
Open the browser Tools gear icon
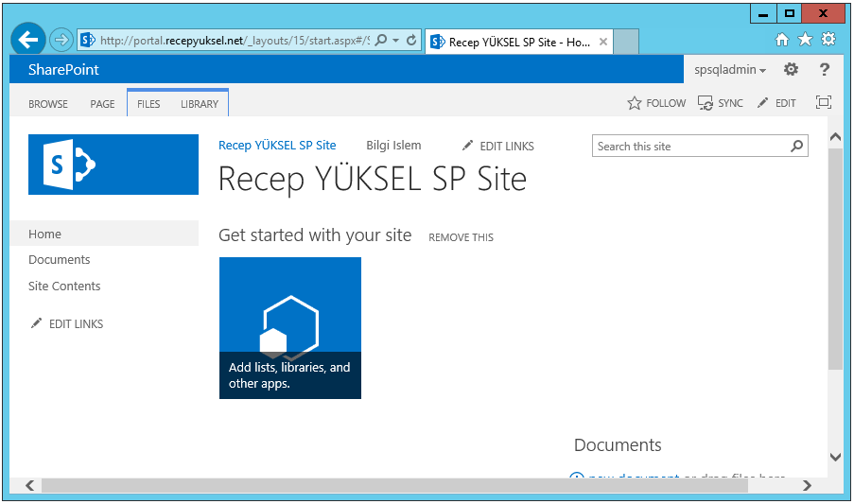[x=828, y=39]
